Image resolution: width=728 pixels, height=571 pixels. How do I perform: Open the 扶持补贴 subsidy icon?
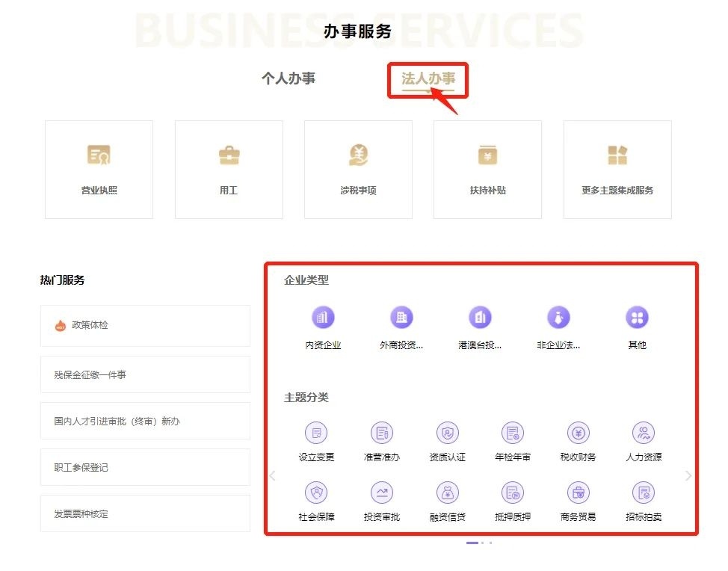(x=487, y=155)
